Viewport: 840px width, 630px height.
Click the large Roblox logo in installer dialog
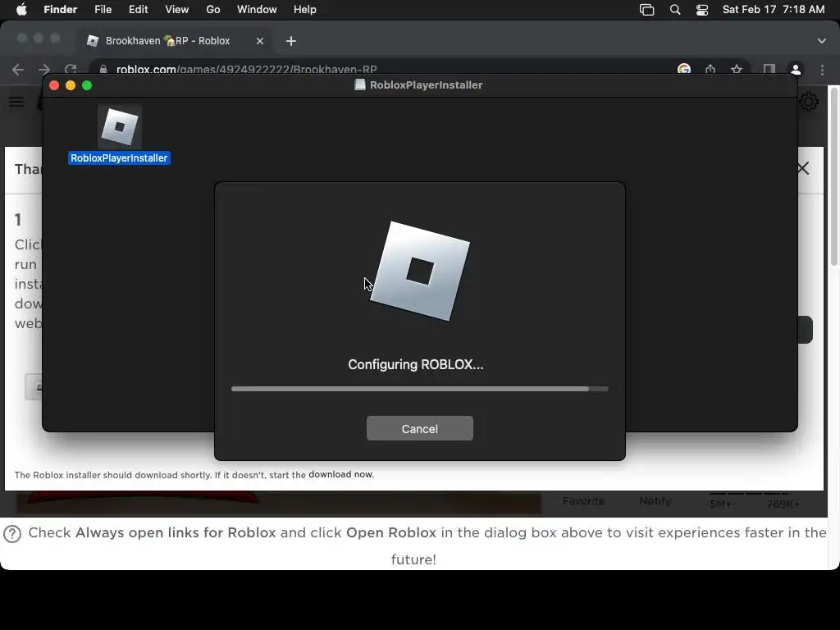coord(420,271)
